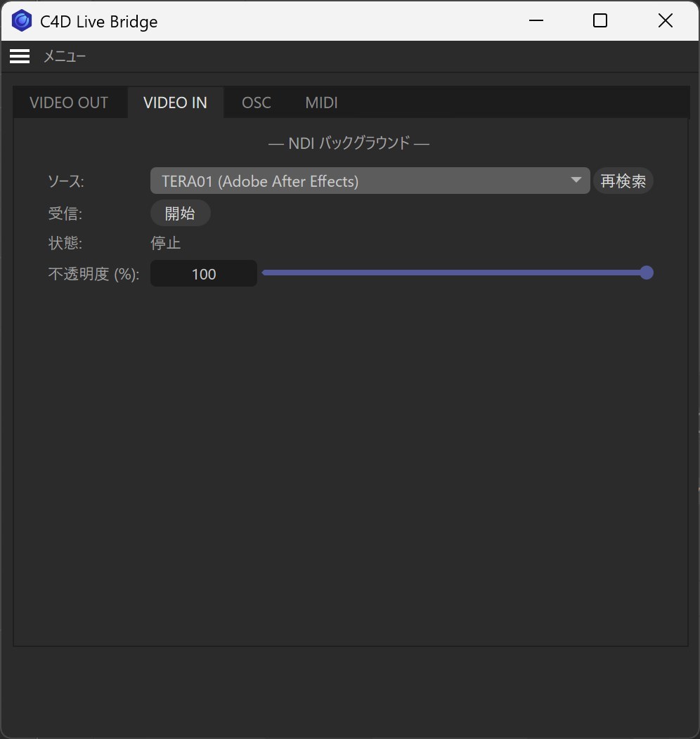Click the NDI バックグラウンド section heading

pos(349,143)
